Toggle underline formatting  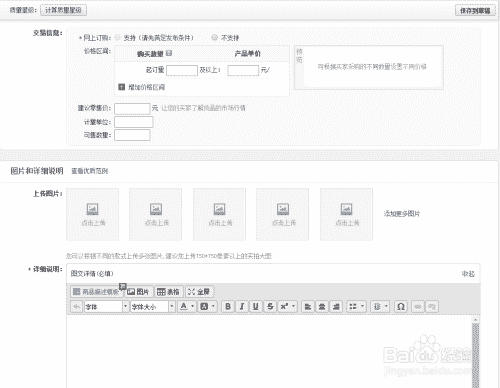click(256, 306)
